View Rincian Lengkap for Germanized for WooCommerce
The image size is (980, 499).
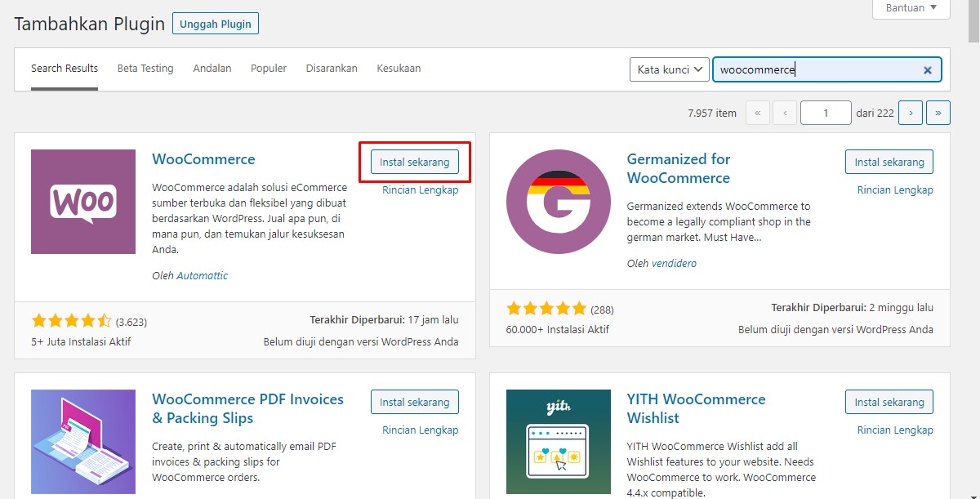895,190
